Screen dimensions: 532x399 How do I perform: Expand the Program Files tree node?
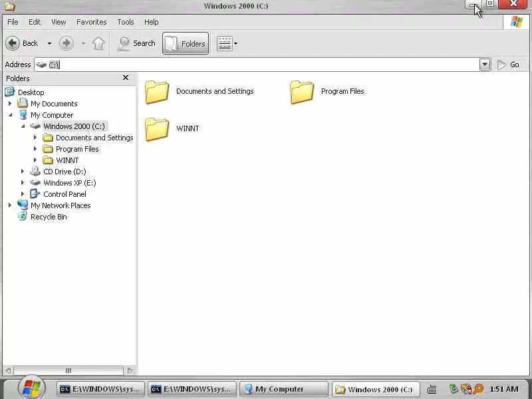click(x=35, y=148)
